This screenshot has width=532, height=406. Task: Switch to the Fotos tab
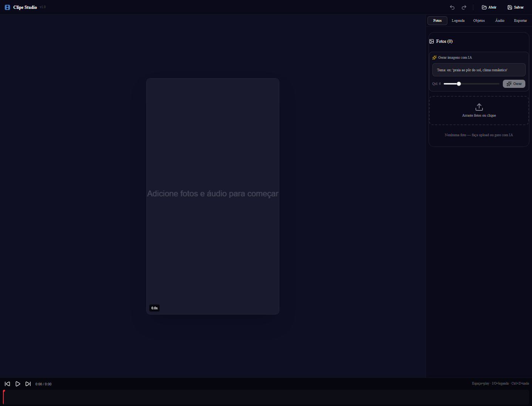437,21
